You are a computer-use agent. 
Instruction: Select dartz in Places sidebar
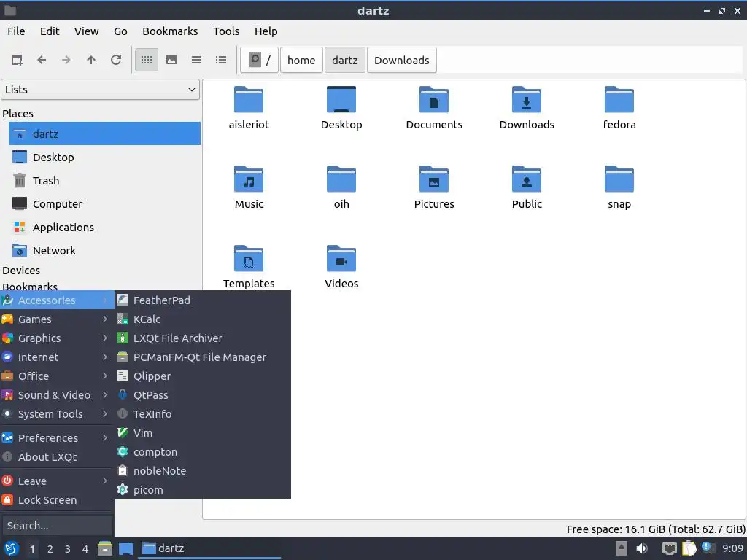point(104,134)
